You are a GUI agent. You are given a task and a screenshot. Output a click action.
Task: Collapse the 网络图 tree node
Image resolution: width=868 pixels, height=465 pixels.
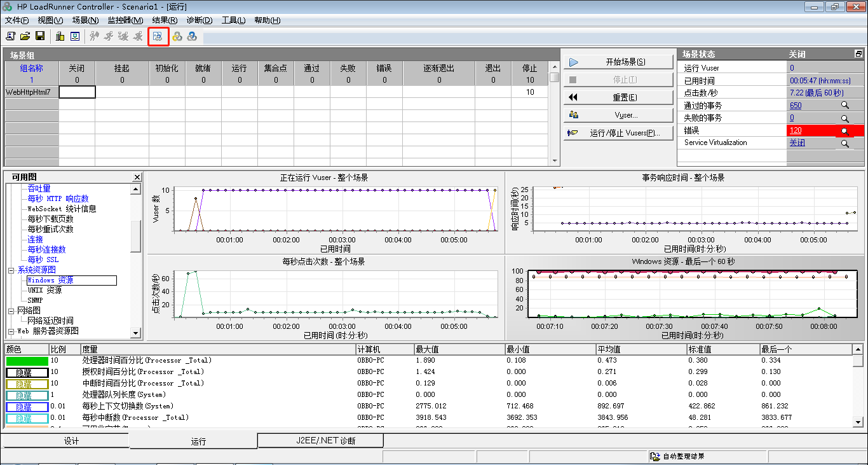(x=11, y=311)
